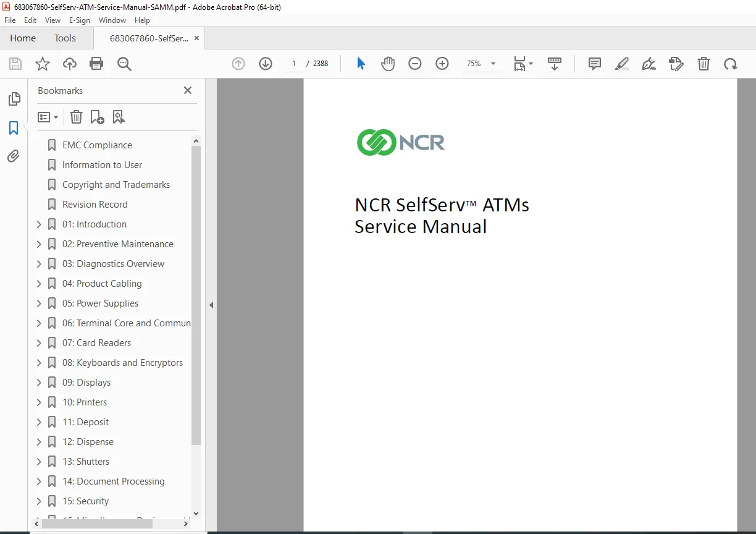
Task: Open the Edit PDF stamp tool
Action: point(676,64)
